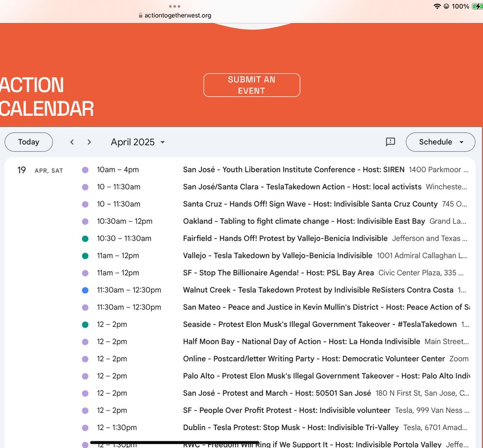Open Online Postcard/letter Writing Party event

(314, 359)
